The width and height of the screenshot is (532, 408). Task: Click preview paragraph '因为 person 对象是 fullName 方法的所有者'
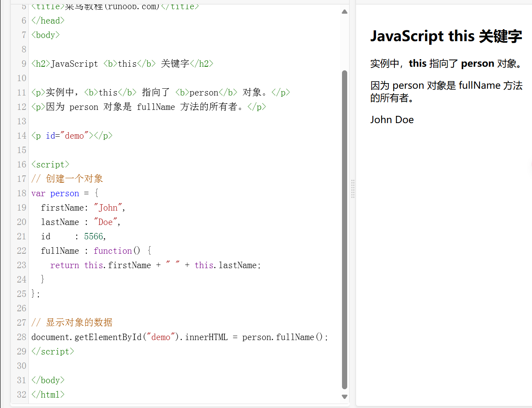click(x=446, y=92)
